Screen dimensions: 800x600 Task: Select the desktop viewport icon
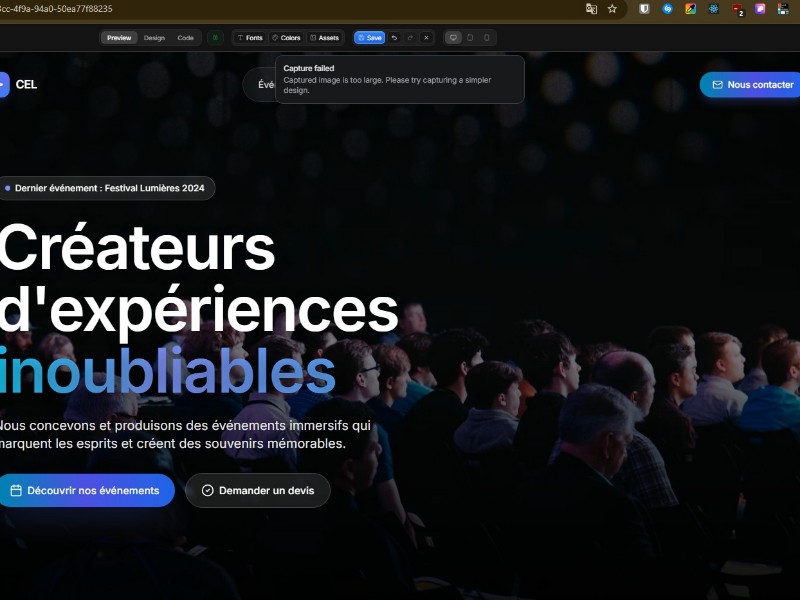coord(453,38)
